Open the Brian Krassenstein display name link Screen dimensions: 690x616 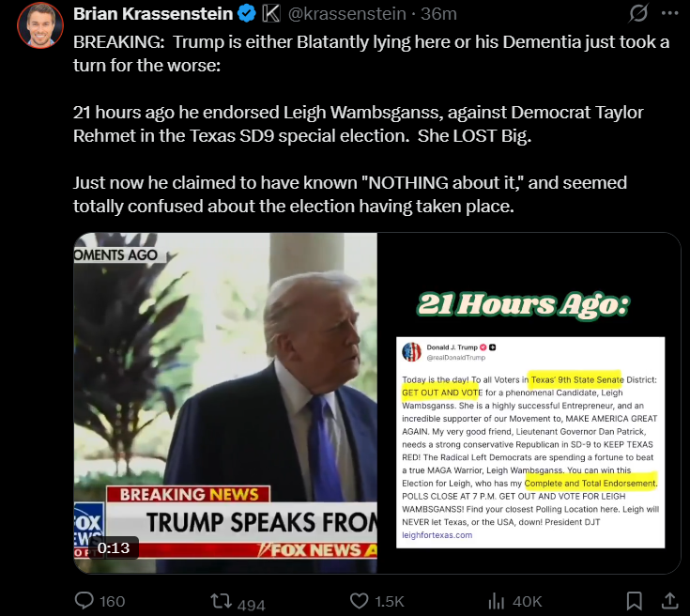click(153, 14)
